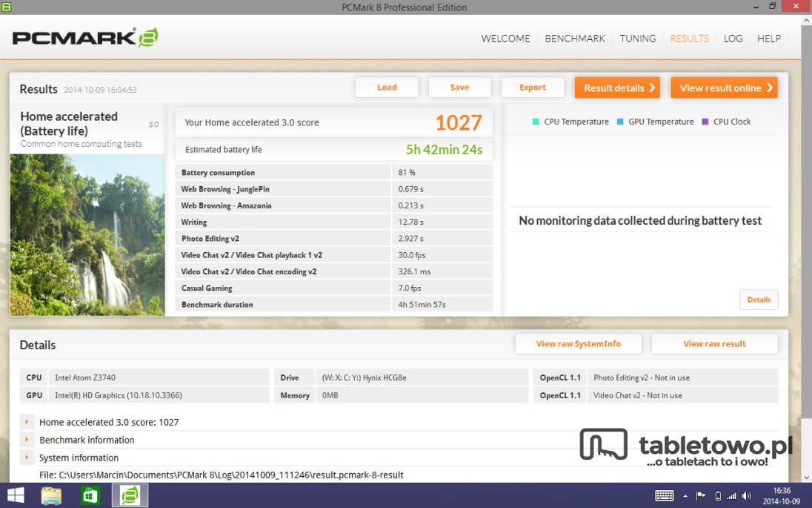Select the Writing result row

click(x=334, y=222)
